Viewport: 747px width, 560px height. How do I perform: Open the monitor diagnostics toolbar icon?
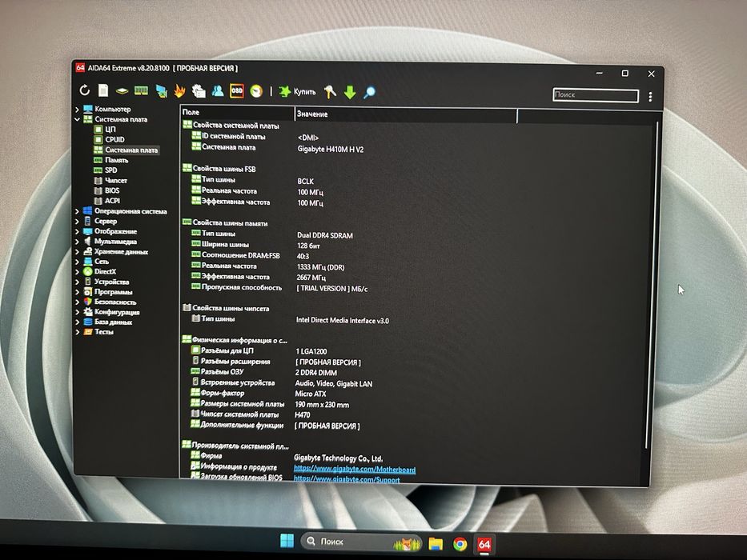(161, 91)
